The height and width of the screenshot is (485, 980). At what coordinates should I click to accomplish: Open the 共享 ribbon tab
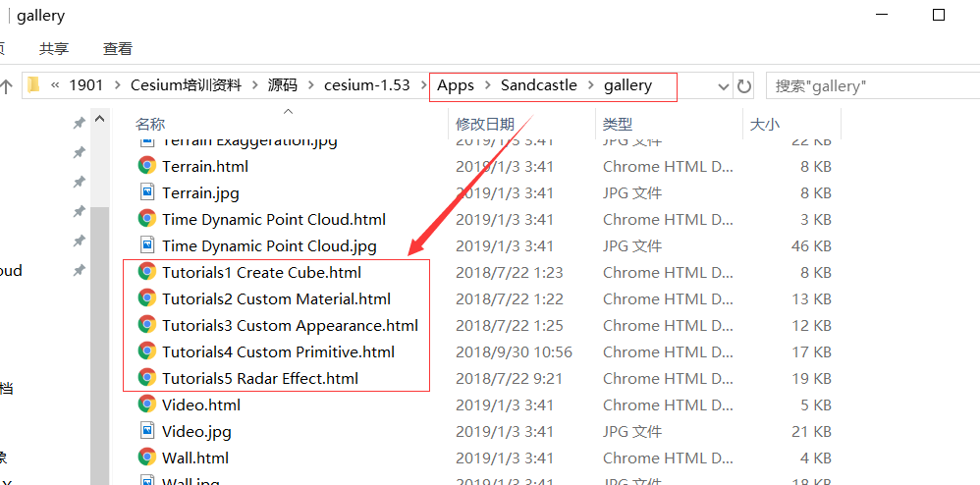click(x=54, y=48)
